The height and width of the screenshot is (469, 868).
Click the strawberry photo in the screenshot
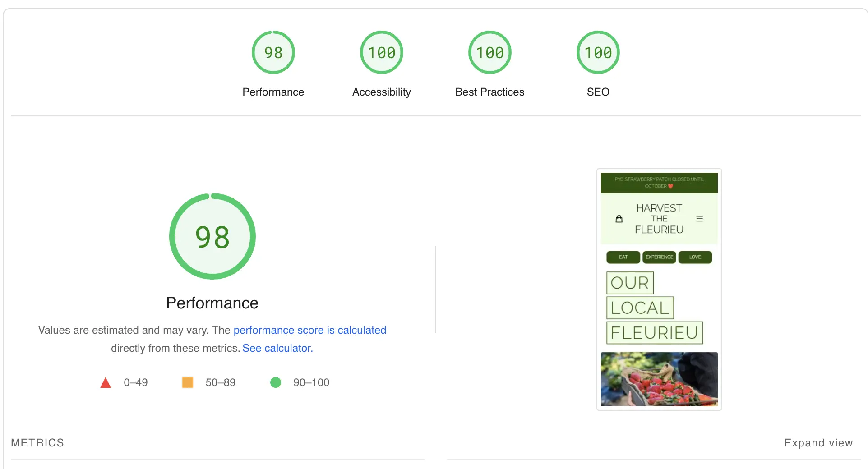coord(659,379)
